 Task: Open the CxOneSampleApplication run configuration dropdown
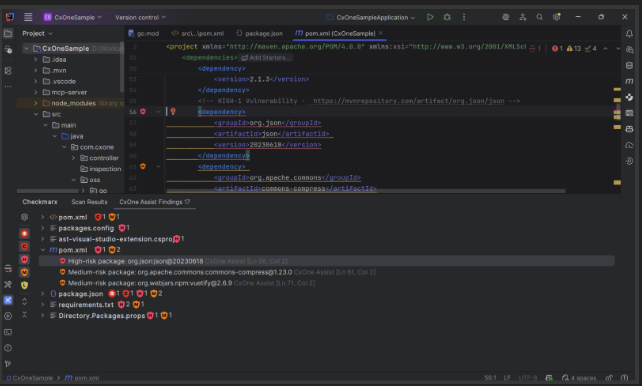click(x=371, y=17)
